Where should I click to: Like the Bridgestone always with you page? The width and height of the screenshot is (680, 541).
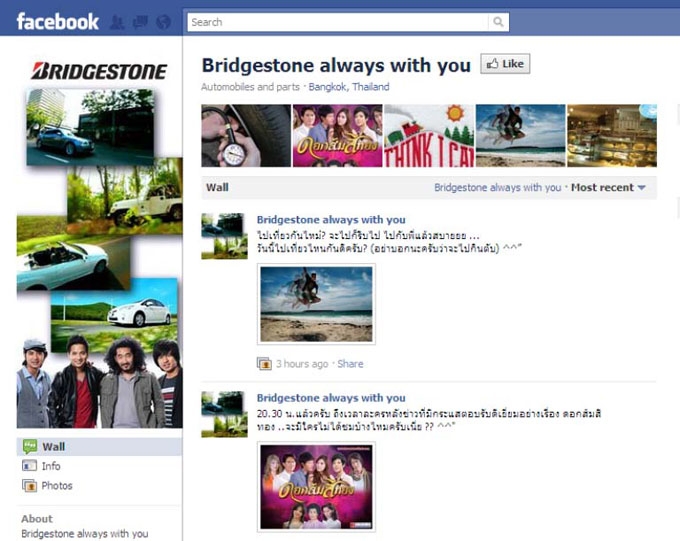504,64
